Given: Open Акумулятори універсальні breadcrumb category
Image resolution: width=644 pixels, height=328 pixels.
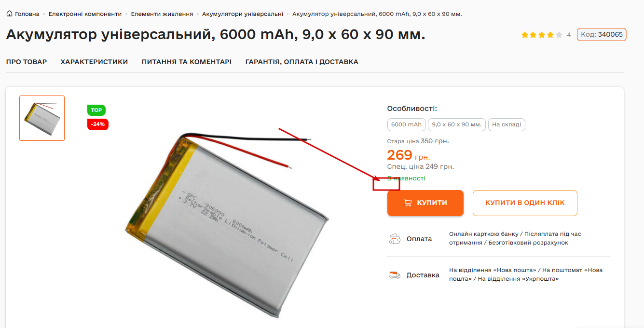Looking at the screenshot, I should click(x=243, y=14).
